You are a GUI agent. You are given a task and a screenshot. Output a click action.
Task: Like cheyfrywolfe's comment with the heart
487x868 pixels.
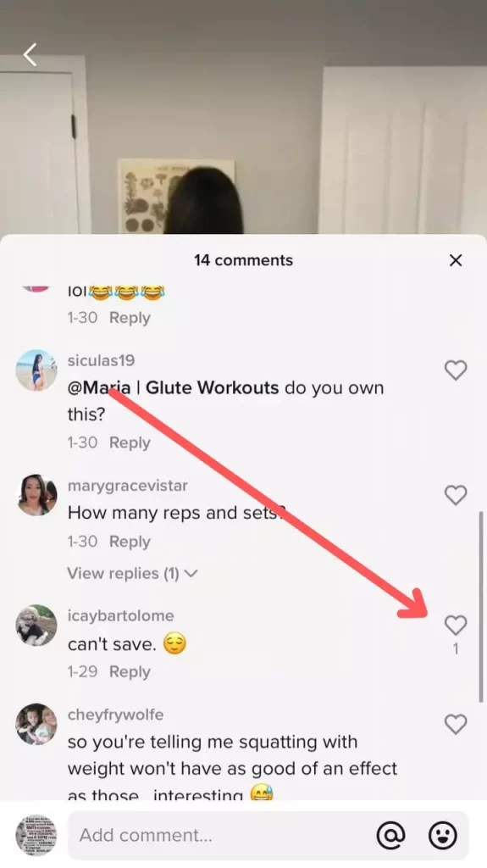(456, 724)
